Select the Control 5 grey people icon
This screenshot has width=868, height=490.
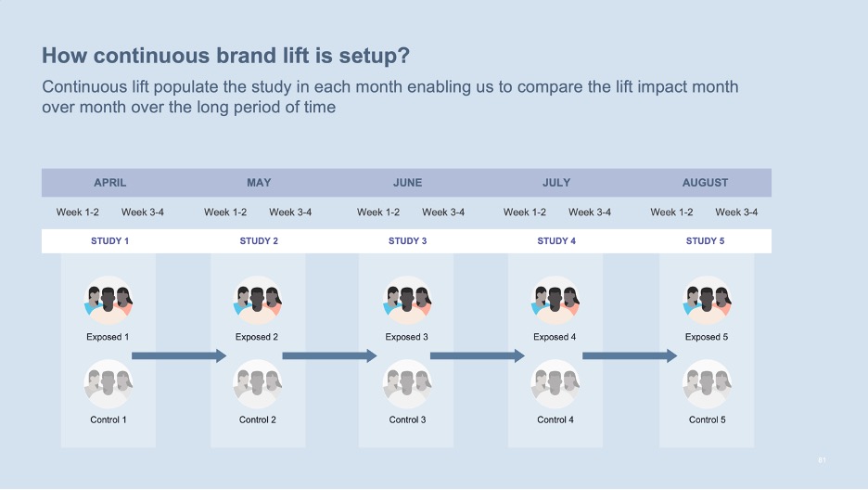click(707, 383)
